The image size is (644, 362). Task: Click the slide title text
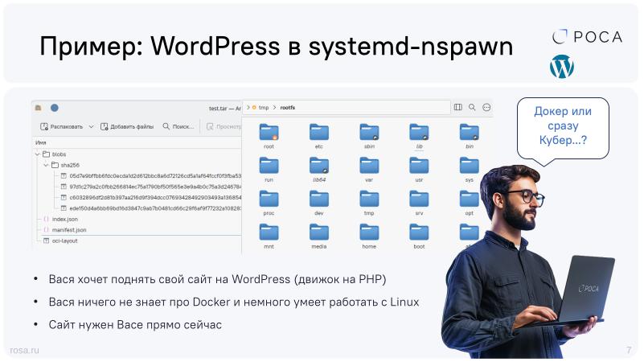[x=276, y=46]
